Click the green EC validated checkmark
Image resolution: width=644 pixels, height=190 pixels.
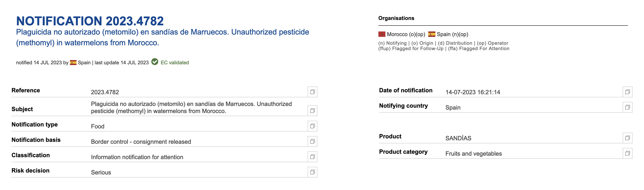155,62
